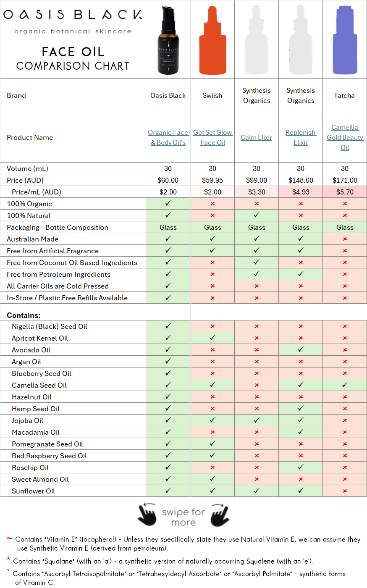Click the $148.00 price cell
Image resolution: width=367 pixels, height=588 pixels.
pyautogui.click(x=301, y=180)
